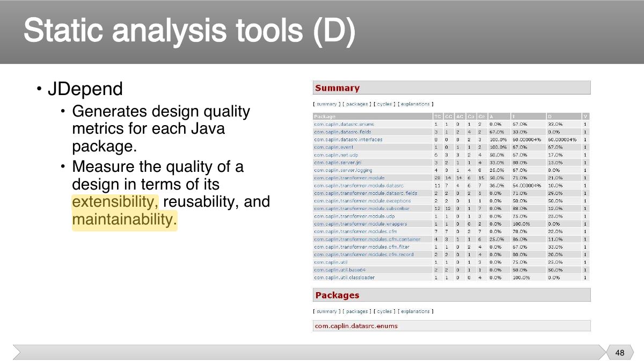Click the com.caplin.util package link

330,262
